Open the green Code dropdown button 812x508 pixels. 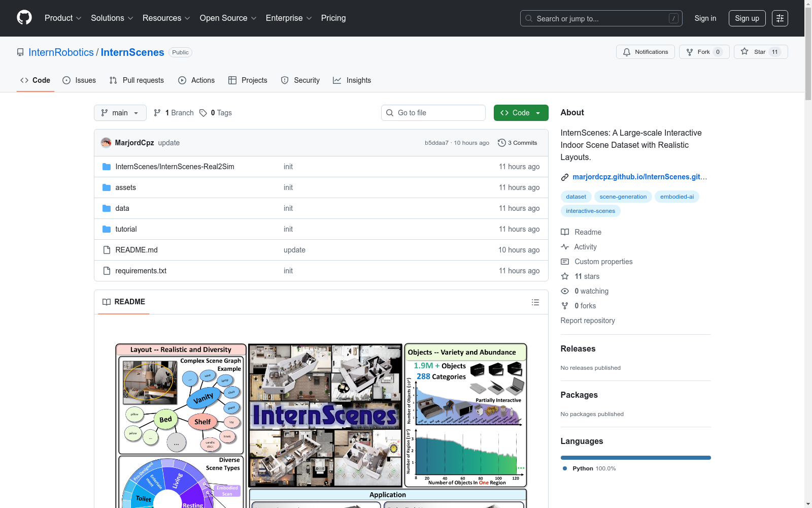[521, 113]
